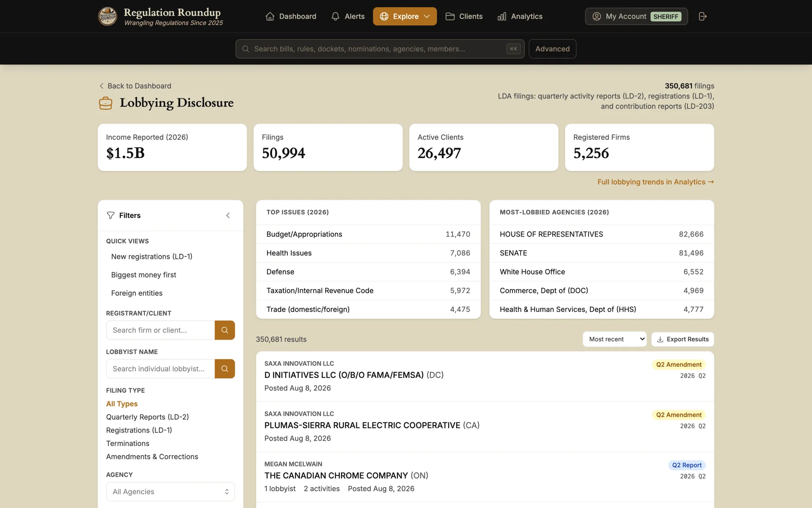The image size is (812, 508).
Task: Open My Account menu
Action: pos(636,16)
